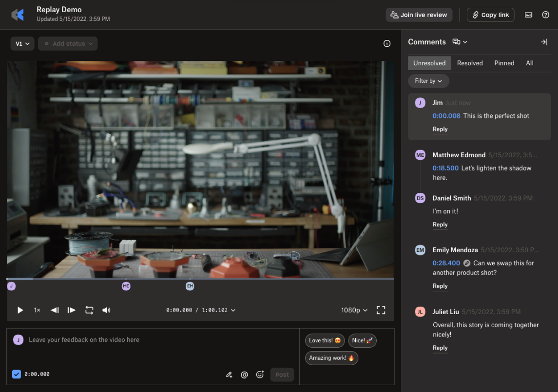Open the emoji picker
Image resolution: width=558 pixels, height=392 pixels.
pyautogui.click(x=260, y=374)
